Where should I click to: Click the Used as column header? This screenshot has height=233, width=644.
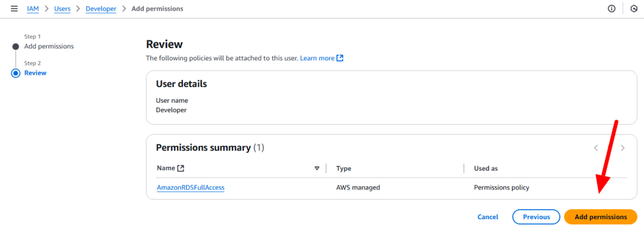point(486,169)
